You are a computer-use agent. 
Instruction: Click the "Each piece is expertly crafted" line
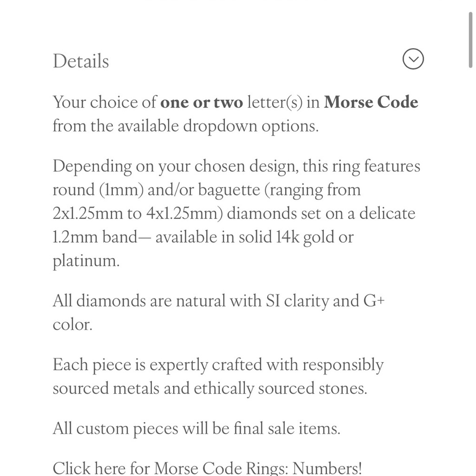157,365
